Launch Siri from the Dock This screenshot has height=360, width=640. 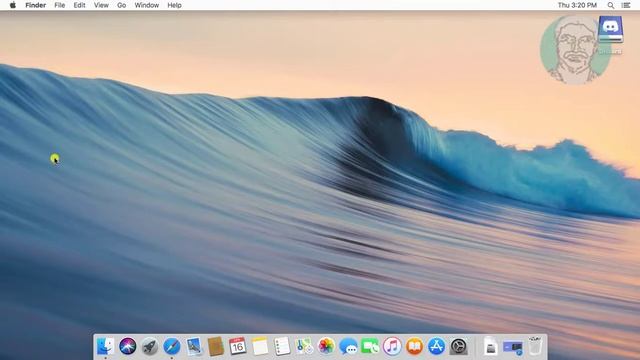click(x=127, y=347)
